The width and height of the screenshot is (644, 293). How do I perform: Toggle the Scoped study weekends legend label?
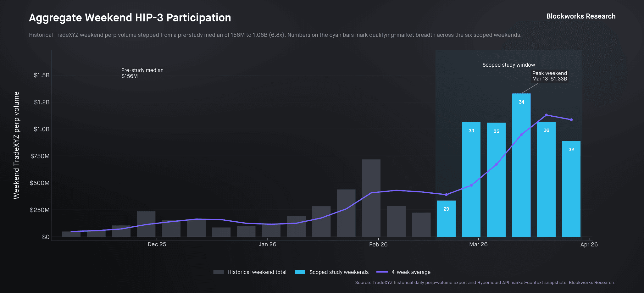pyautogui.click(x=339, y=272)
